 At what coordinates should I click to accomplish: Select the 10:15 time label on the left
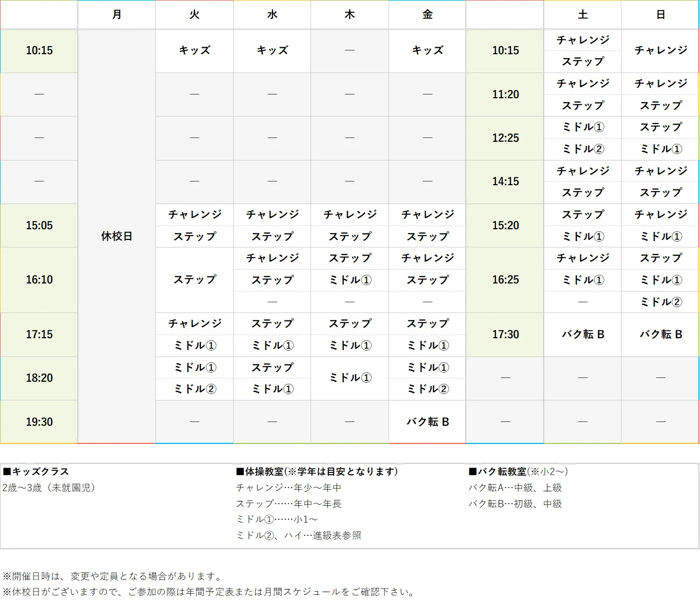click(x=39, y=50)
